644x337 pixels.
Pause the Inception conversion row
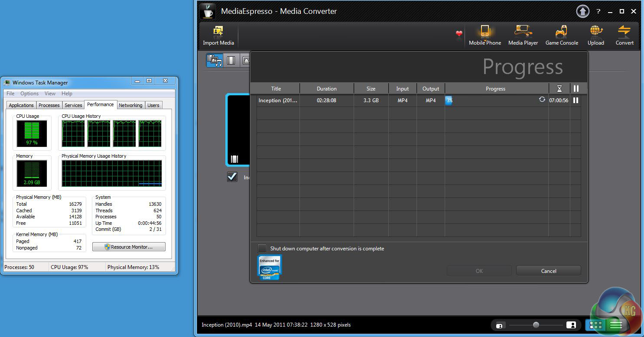[576, 100]
